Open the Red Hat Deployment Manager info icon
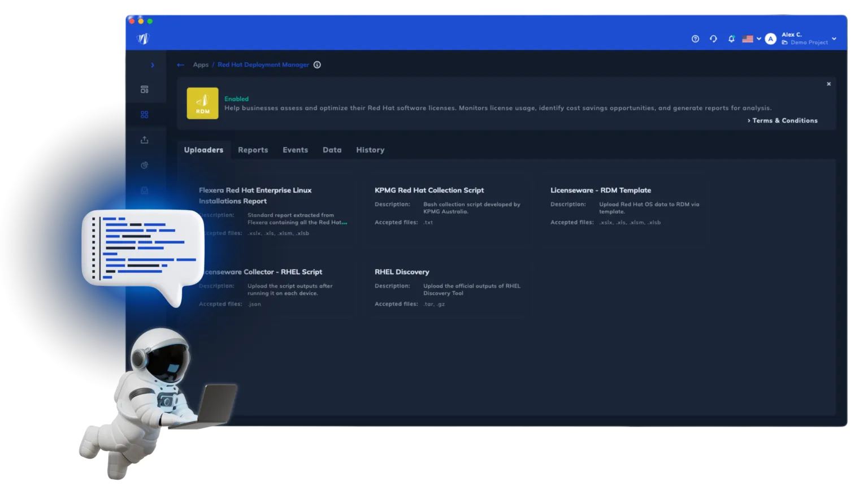This screenshot has width=868, height=486. pos(317,64)
